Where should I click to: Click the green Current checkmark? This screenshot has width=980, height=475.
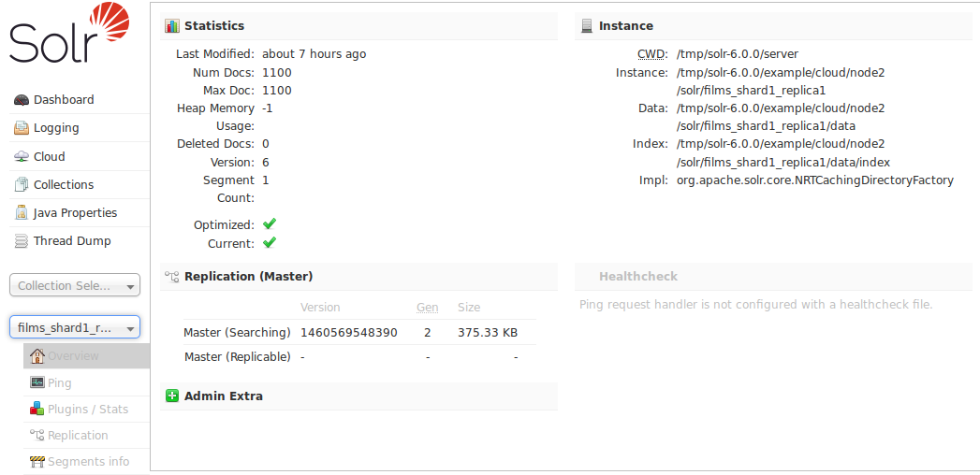[270, 243]
